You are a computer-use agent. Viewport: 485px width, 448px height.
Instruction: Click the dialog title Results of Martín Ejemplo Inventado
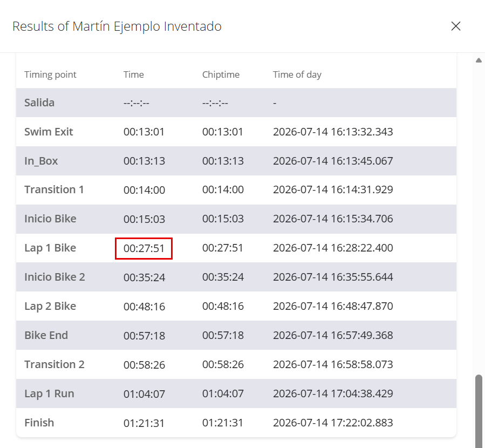117,26
